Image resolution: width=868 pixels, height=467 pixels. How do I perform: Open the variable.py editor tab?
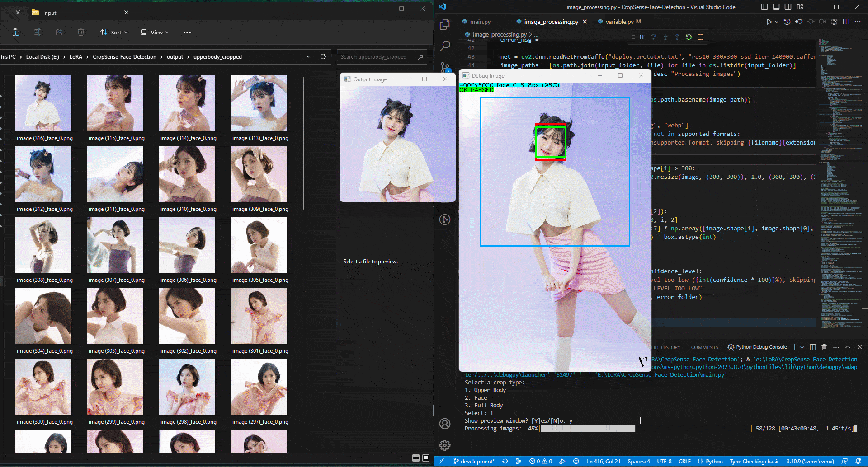[619, 22]
